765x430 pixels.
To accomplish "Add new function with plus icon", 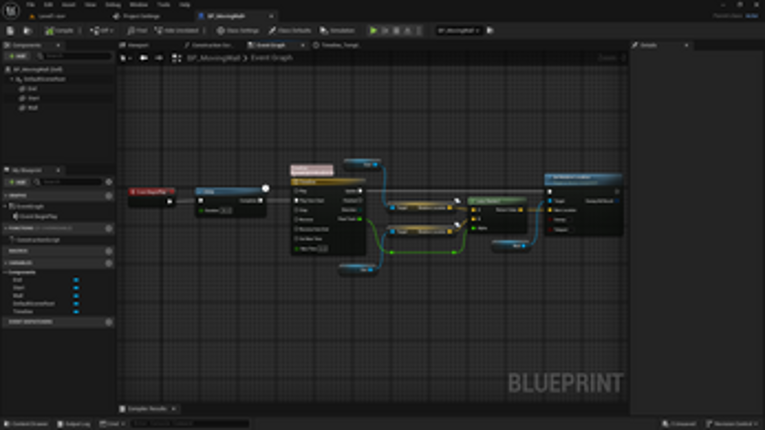I will pyautogui.click(x=109, y=228).
